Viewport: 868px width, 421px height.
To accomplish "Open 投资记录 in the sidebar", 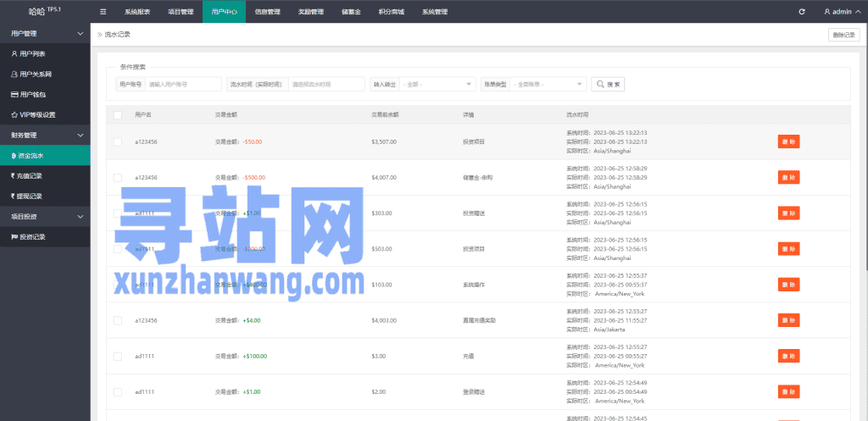I will tap(45, 237).
